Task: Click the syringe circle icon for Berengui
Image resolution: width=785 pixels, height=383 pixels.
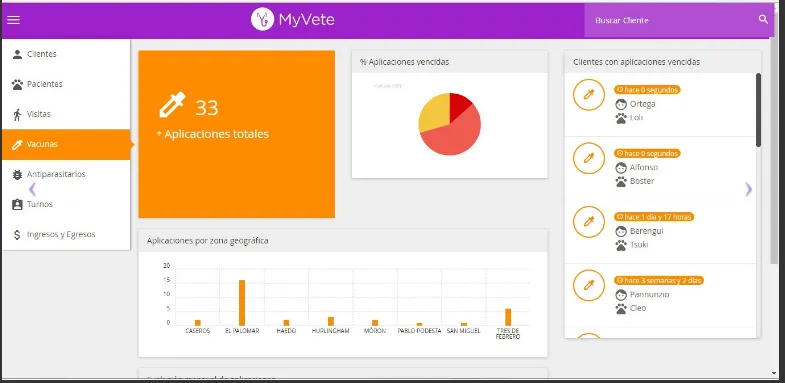Action: point(589,222)
